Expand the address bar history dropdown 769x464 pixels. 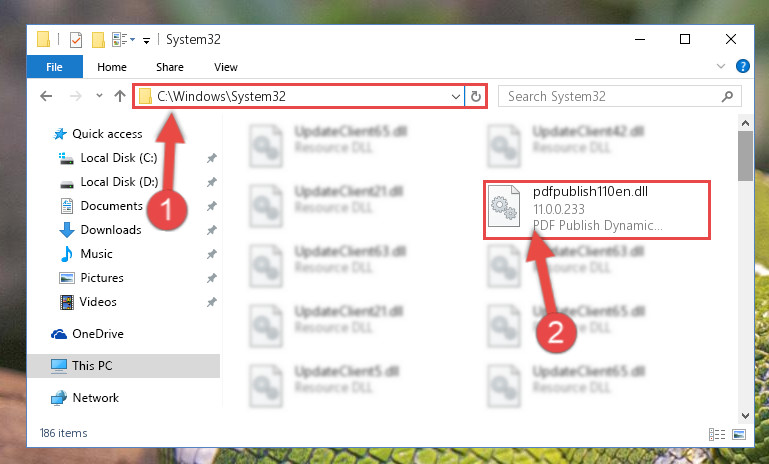click(456, 97)
